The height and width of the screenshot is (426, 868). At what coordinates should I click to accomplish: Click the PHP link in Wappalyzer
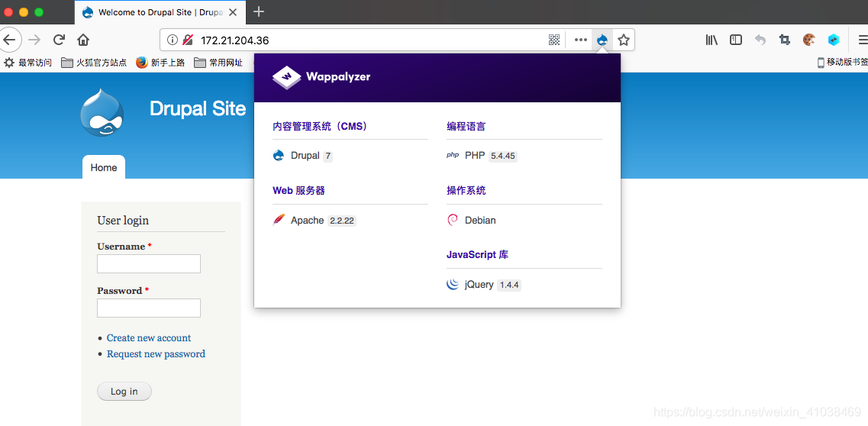[x=475, y=156]
